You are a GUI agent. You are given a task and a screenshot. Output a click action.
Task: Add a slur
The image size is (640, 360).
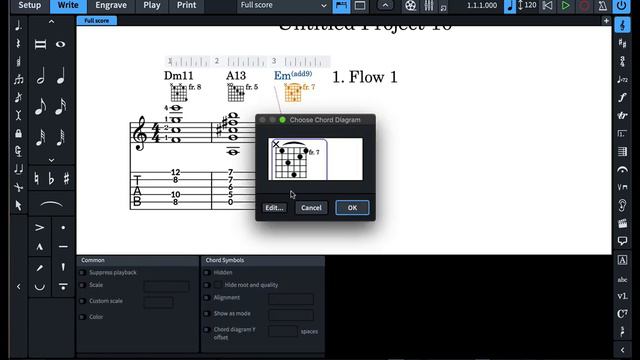(51, 203)
